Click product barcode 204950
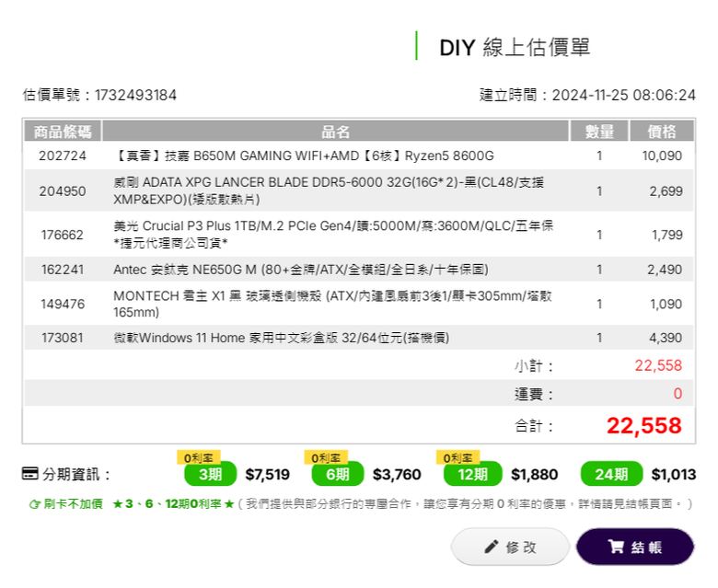The width and height of the screenshot is (718, 588). point(63,190)
